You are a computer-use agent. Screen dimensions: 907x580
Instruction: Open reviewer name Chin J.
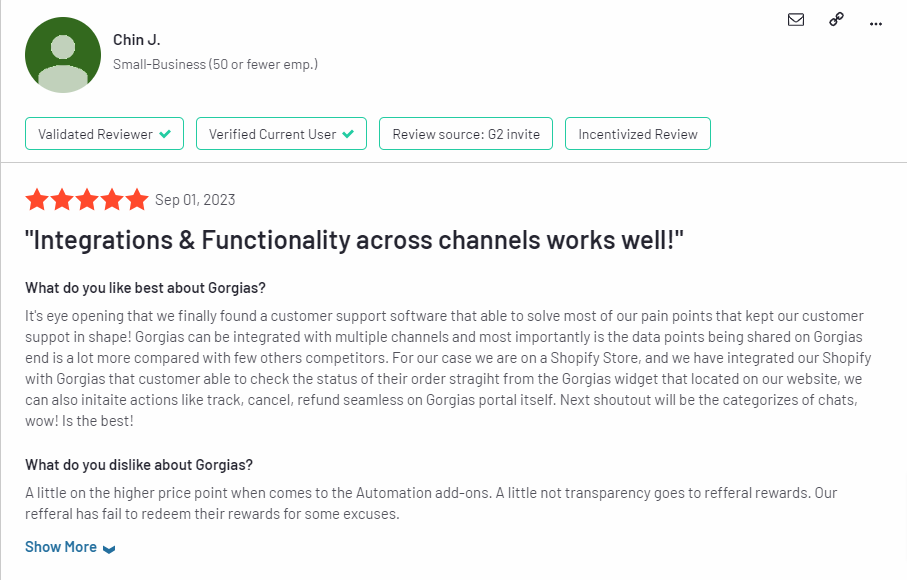point(137,40)
